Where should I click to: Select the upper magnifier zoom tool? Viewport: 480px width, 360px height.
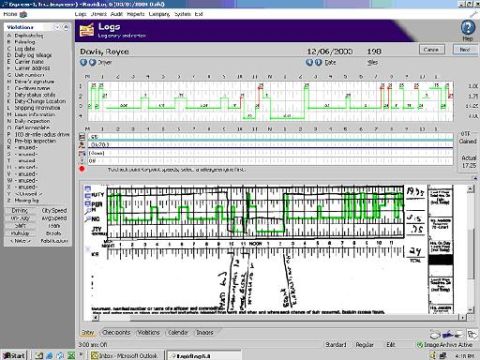[x=88, y=211]
